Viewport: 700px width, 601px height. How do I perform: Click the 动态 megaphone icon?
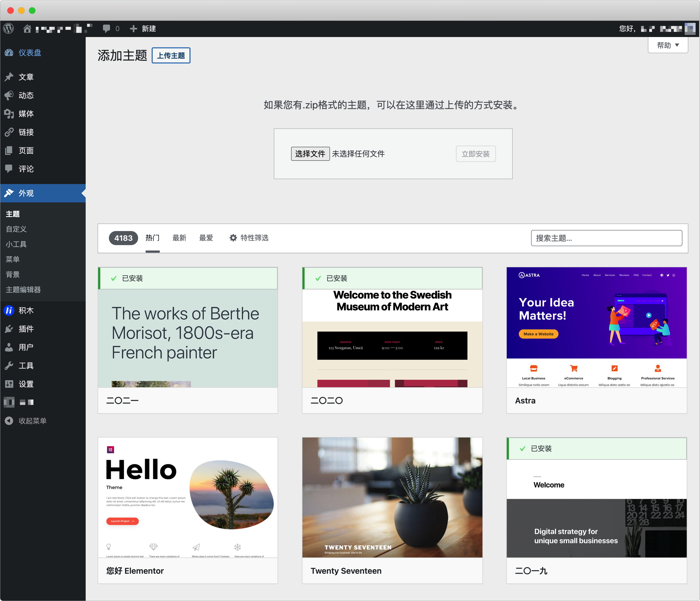9,95
